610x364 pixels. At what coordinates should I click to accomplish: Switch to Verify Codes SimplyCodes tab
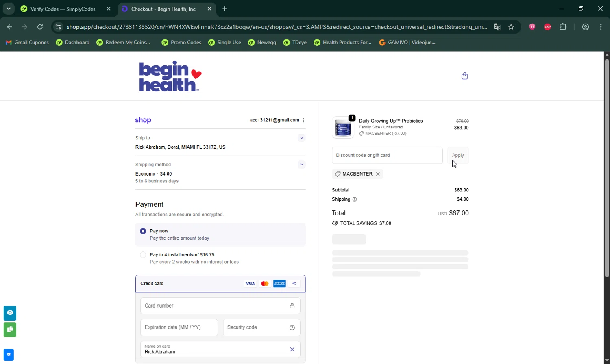coord(63,9)
